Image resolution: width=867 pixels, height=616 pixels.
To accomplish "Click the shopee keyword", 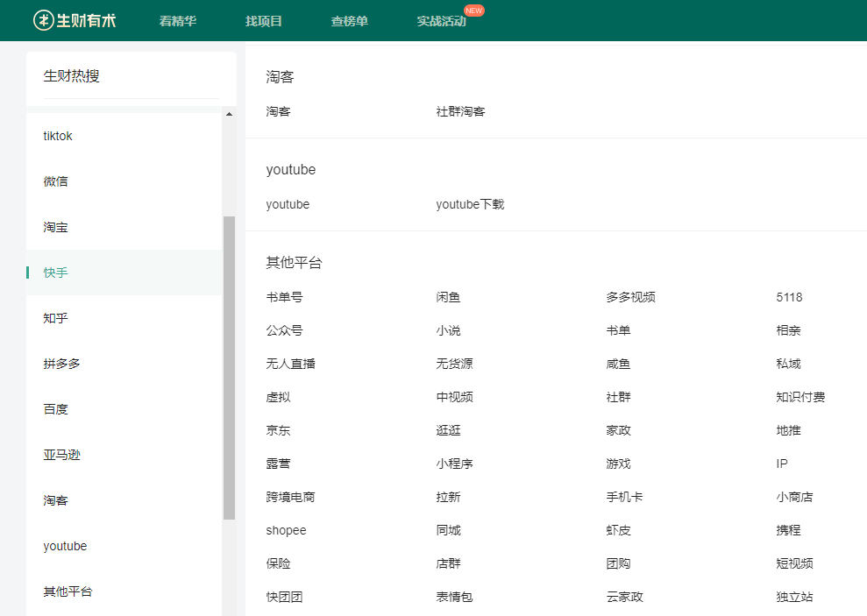I will pos(286,530).
